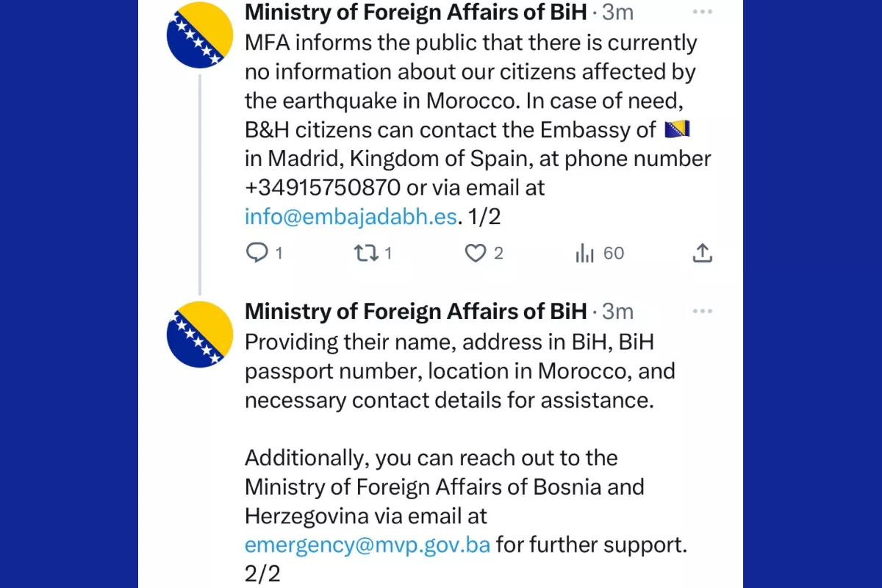Open the emergency@mvp.gov.ba email link
Image resolution: width=882 pixels, height=588 pixels.
(x=367, y=545)
